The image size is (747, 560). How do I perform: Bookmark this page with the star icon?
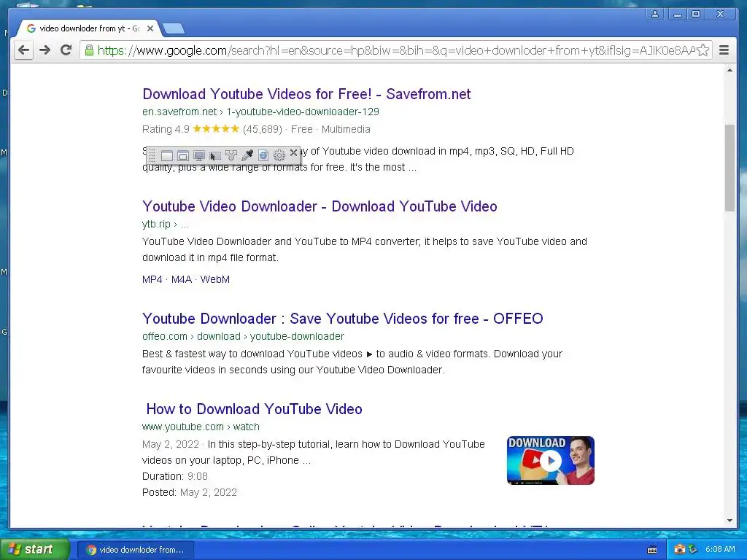tap(703, 50)
